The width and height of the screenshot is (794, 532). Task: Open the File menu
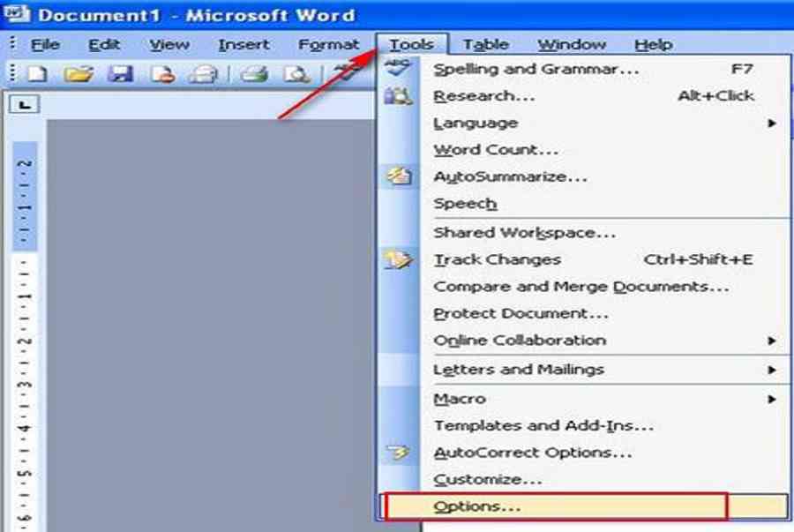pyautogui.click(x=45, y=44)
